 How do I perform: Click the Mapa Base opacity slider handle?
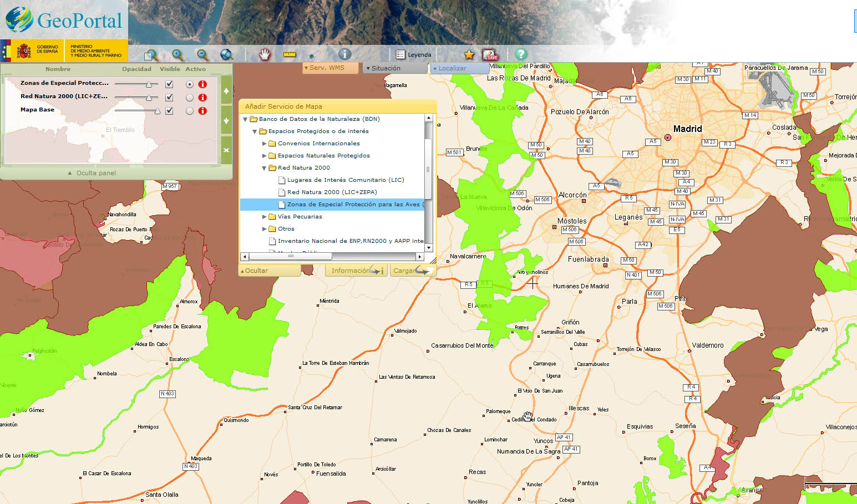158,111
